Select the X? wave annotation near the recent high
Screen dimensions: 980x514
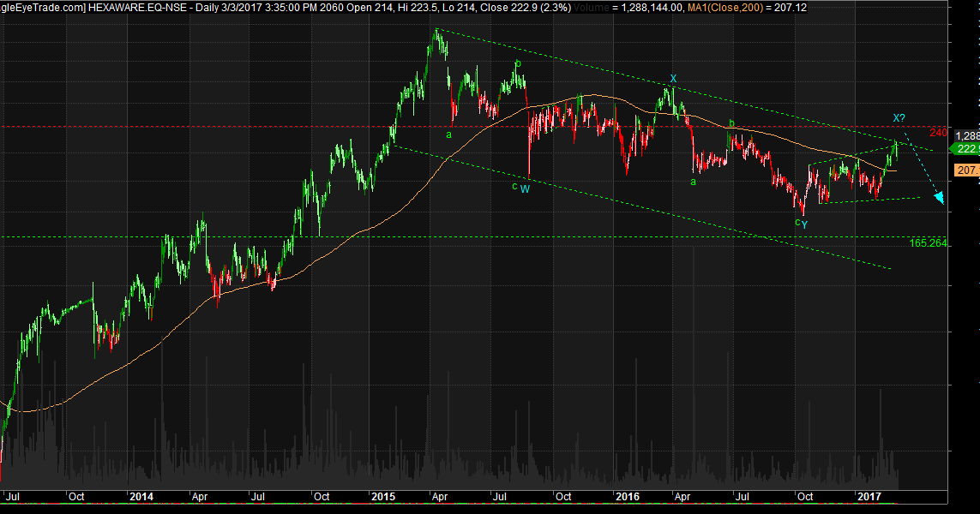click(897, 117)
